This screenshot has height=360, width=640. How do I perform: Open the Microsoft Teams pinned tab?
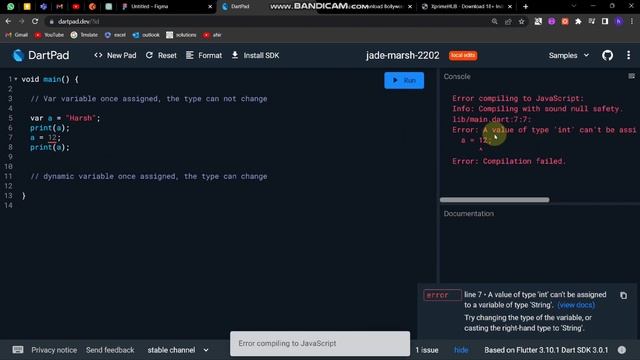[43, 7]
